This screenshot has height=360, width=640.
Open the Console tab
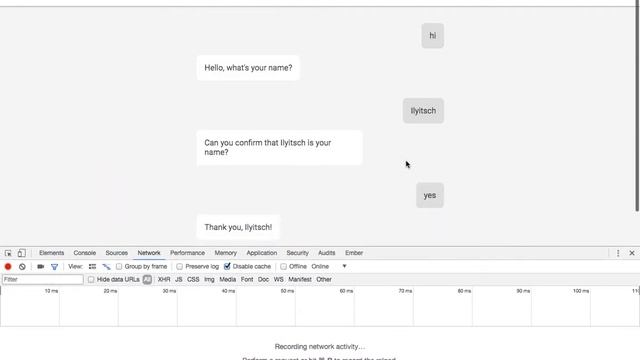(84, 253)
